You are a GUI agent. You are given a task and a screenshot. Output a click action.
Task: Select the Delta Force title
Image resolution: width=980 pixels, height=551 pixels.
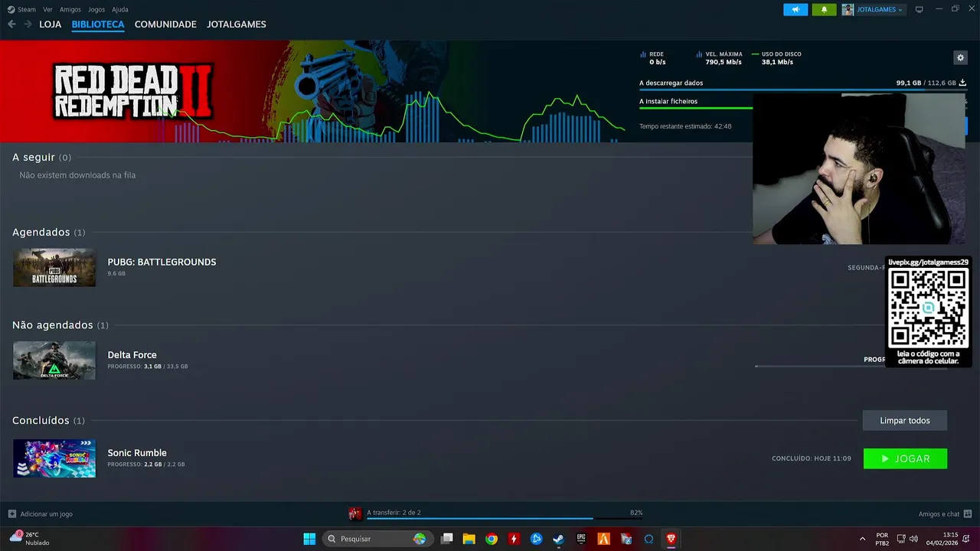point(132,355)
